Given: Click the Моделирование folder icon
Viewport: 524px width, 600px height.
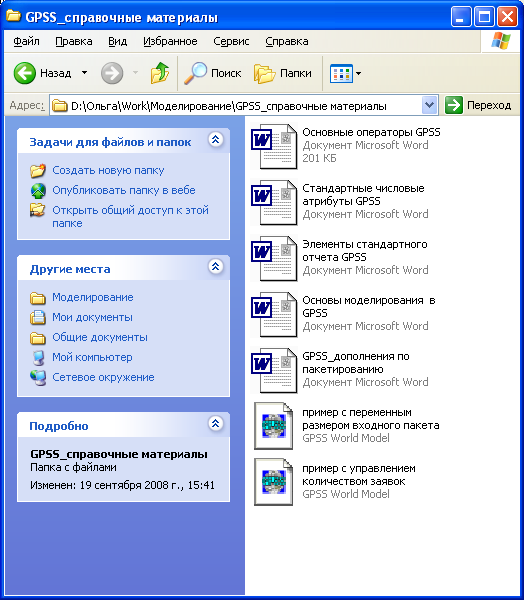Looking at the screenshot, I should click(38, 298).
